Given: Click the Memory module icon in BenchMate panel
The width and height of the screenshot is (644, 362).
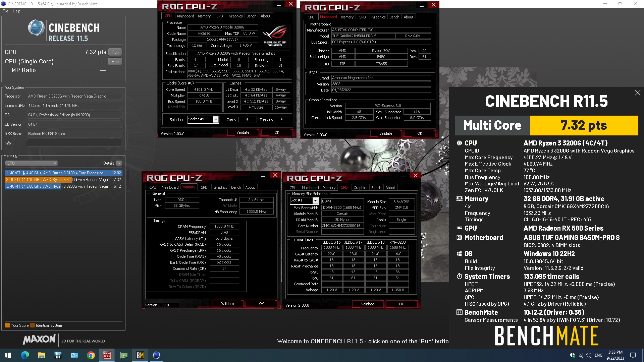Looking at the screenshot, I should click(459, 199).
